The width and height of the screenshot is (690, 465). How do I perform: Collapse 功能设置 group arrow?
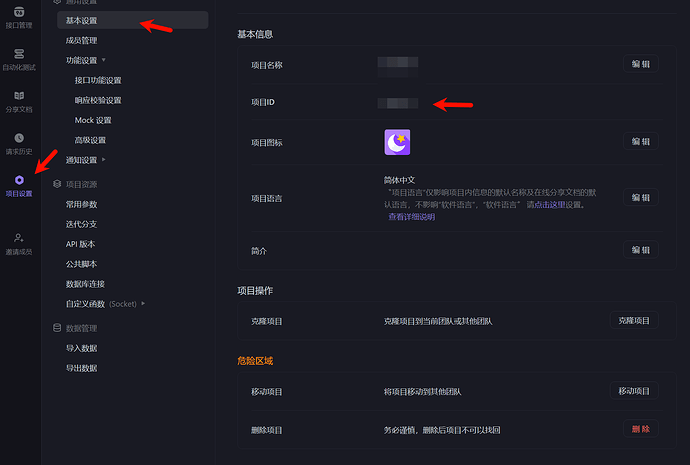pos(104,60)
